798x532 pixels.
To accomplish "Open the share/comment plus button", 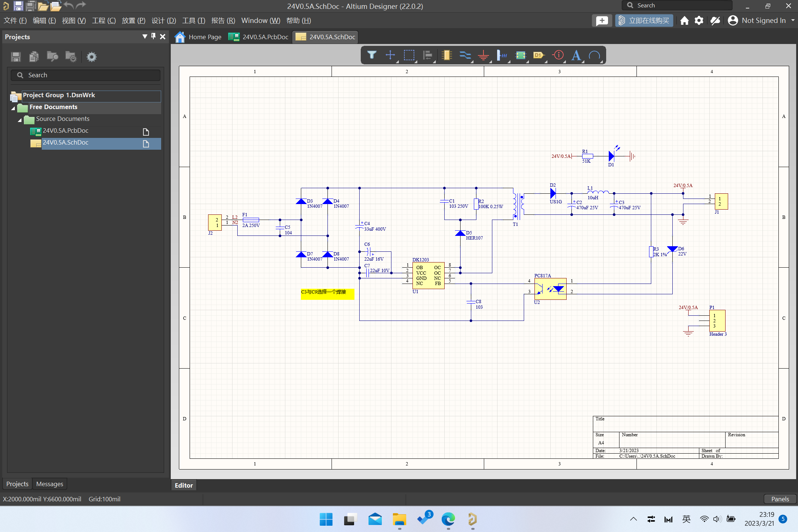I will (602, 21).
